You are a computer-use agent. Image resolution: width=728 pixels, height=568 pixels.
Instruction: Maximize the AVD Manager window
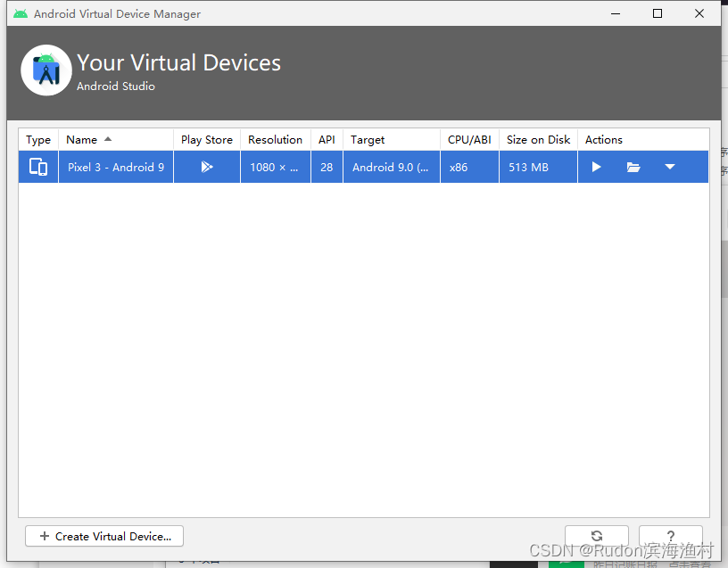coord(658,13)
